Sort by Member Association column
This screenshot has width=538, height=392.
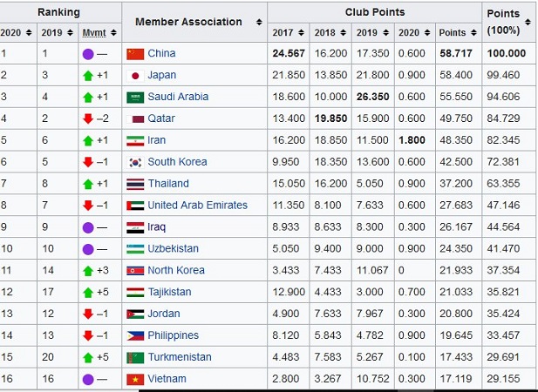coord(259,22)
